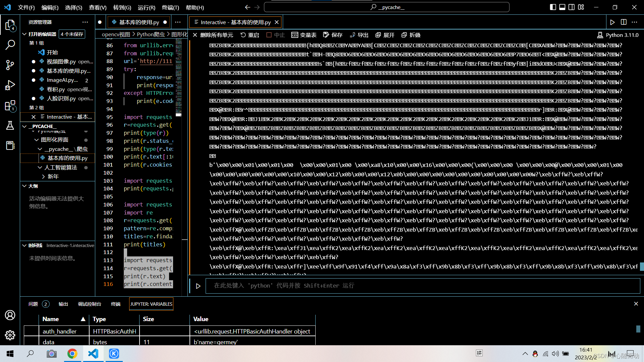Image resolution: width=644 pixels, height=362 pixels.
Task: Collapse the 第 1 组 section
Action: pos(36,43)
